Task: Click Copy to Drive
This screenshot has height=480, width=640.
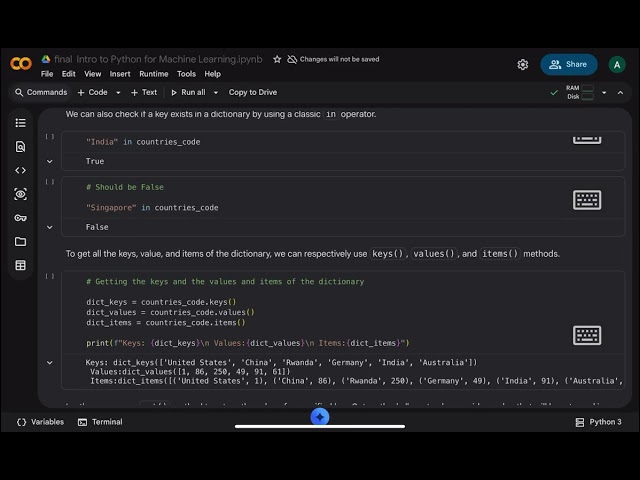Action: [x=253, y=92]
